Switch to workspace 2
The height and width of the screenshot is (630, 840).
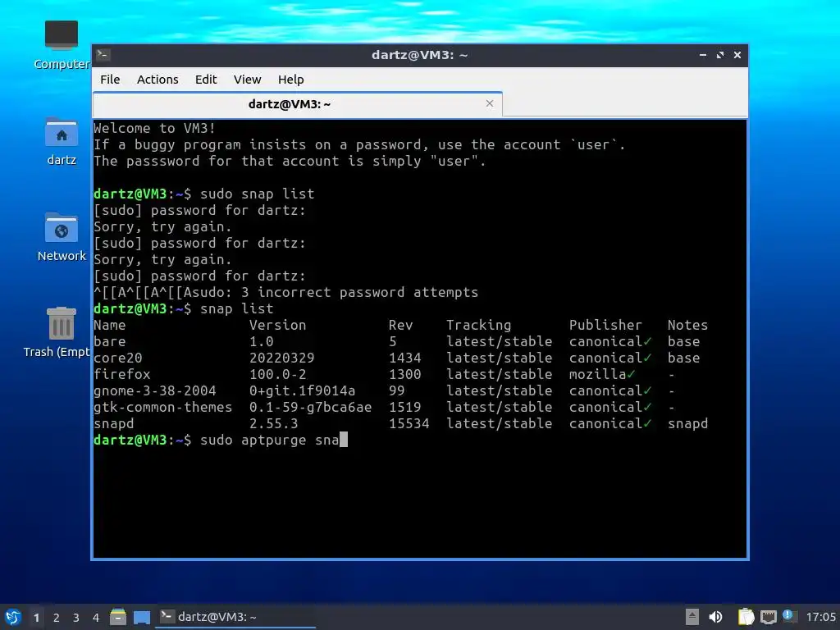click(57, 618)
